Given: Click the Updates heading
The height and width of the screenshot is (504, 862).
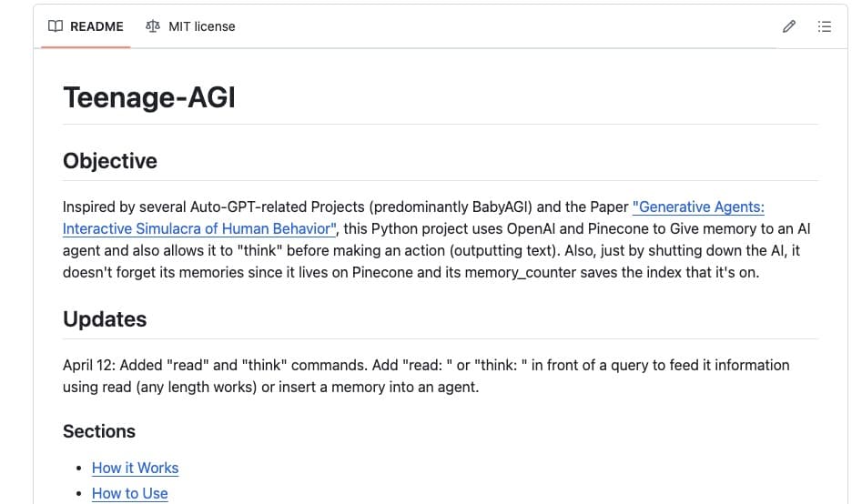Looking at the screenshot, I should (x=105, y=319).
